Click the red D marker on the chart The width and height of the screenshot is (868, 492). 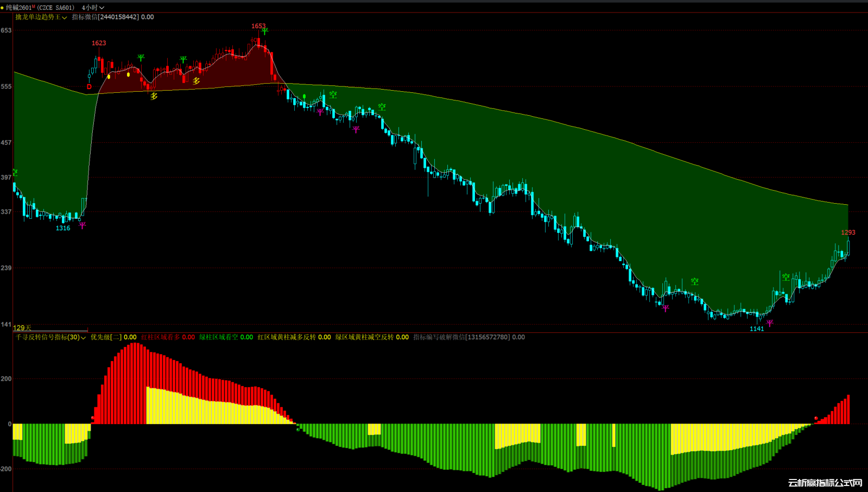89,87
